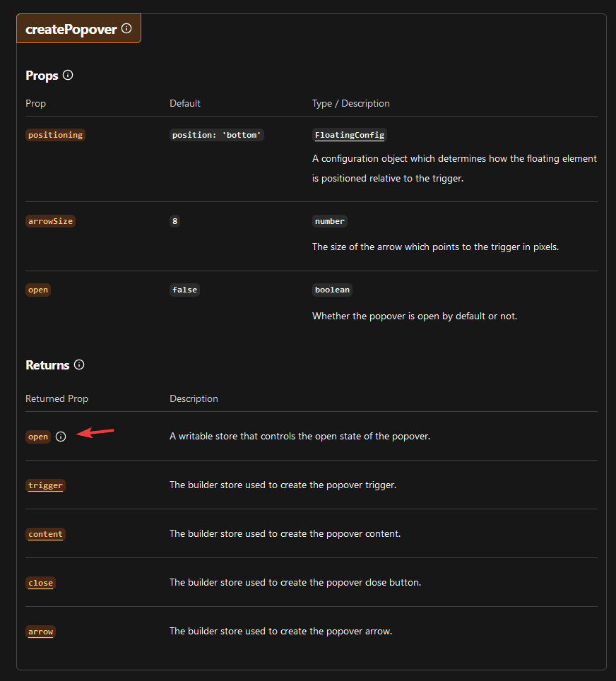616x681 pixels.
Task: Expand the content returned prop
Action: coord(45,534)
